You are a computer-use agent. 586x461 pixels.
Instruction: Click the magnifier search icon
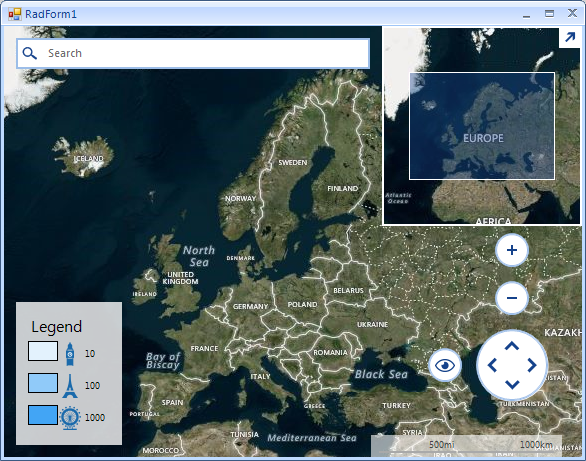click(30, 53)
